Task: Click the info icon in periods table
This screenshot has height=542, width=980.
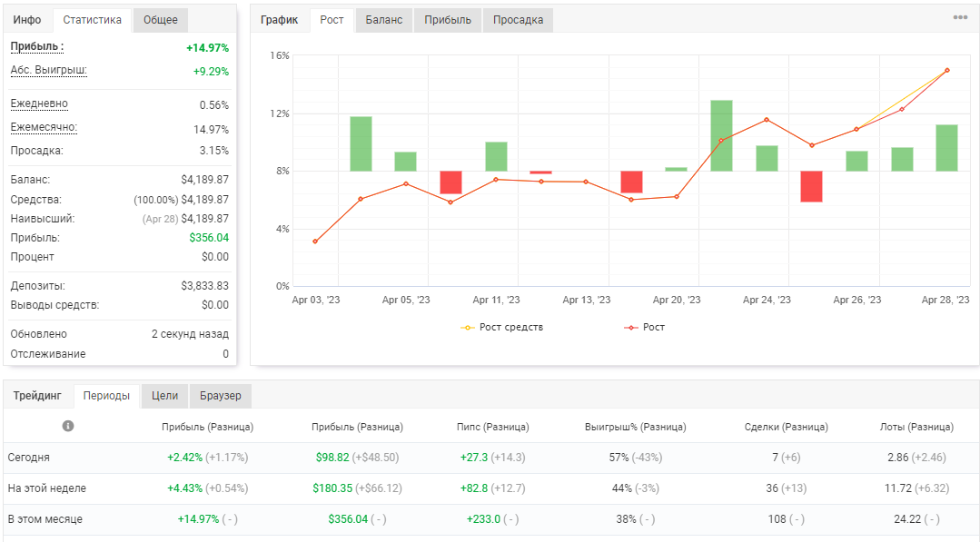Action: (68, 426)
